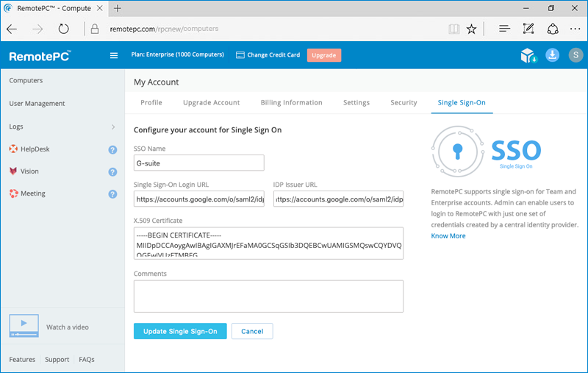Add page to favorites star icon

(x=471, y=29)
